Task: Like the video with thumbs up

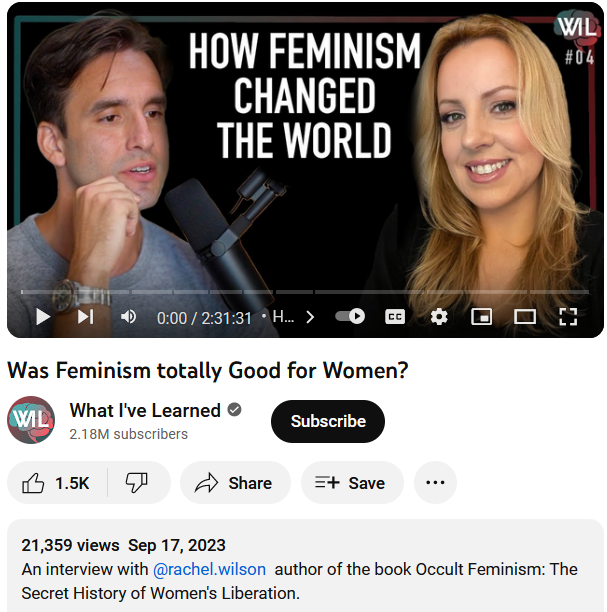Action: (57, 483)
